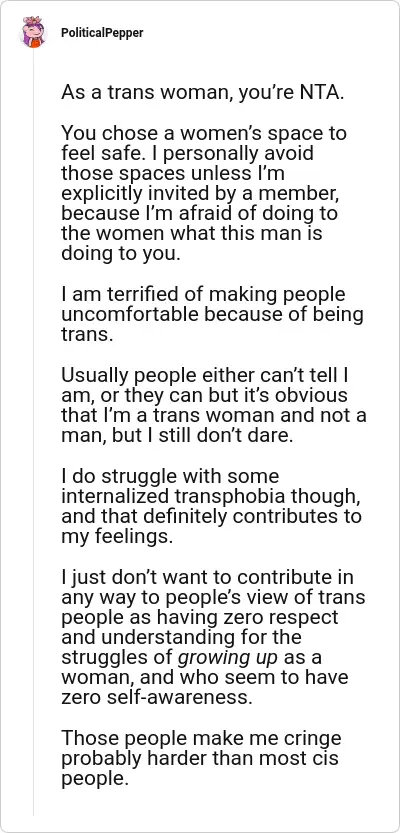400x833 pixels.
Task: Select the paragraph "Those people make me cringe"
Action: click(201, 759)
